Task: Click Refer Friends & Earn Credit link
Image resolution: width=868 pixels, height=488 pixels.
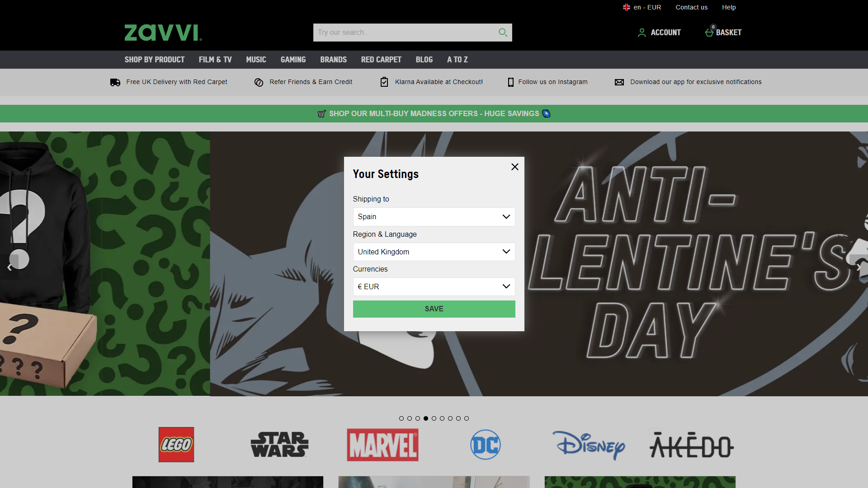Action: (311, 82)
